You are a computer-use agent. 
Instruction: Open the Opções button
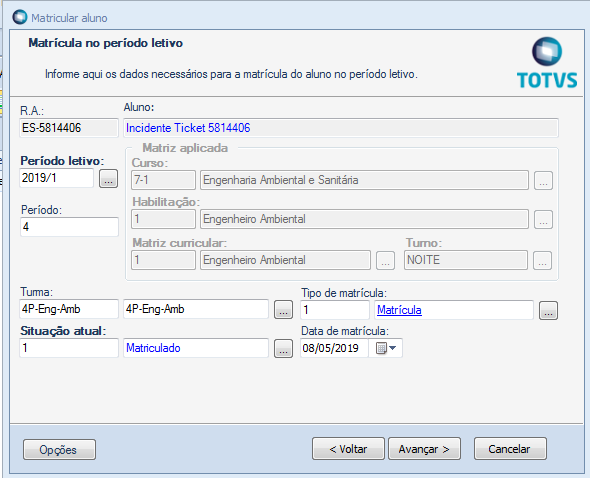(59, 449)
